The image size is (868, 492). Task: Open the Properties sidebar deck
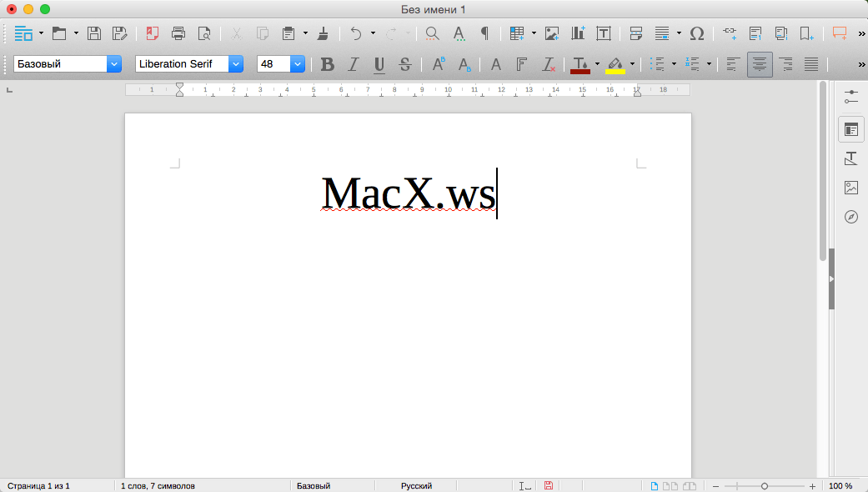click(851, 130)
